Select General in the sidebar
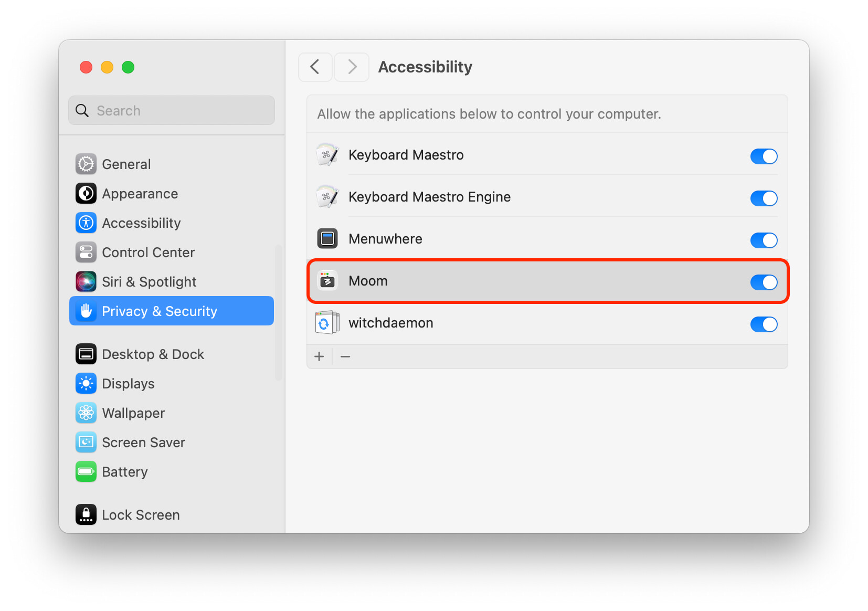Viewport: 868px width, 611px height. pyautogui.click(x=126, y=164)
